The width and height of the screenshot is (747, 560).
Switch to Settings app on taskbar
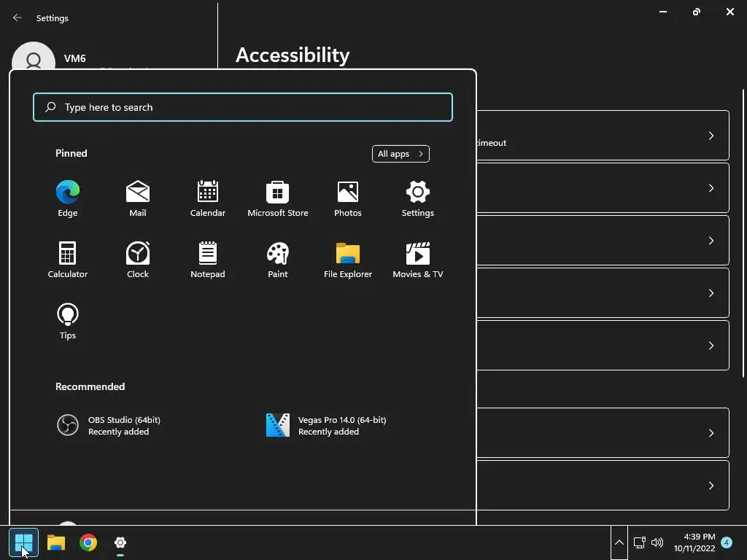tap(120, 542)
